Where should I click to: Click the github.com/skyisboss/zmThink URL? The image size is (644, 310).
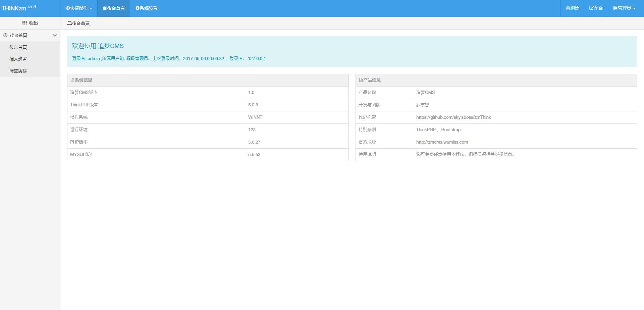click(453, 117)
